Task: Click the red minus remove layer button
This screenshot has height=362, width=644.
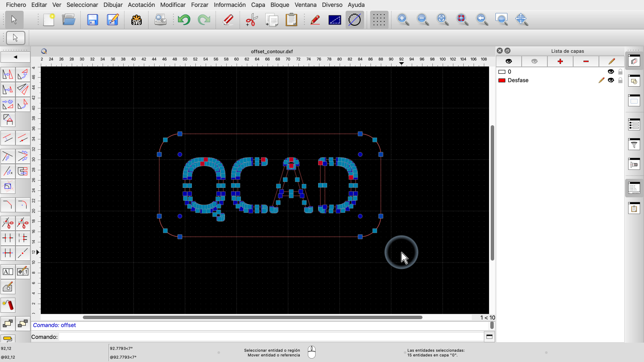Action: click(x=586, y=61)
